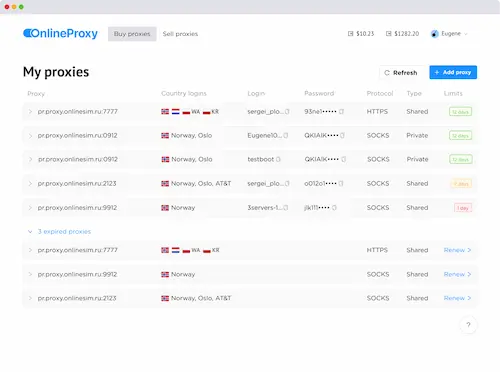Click the '12 days' badge in the testboot row
This screenshot has width=500, height=372.
click(460, 159)
